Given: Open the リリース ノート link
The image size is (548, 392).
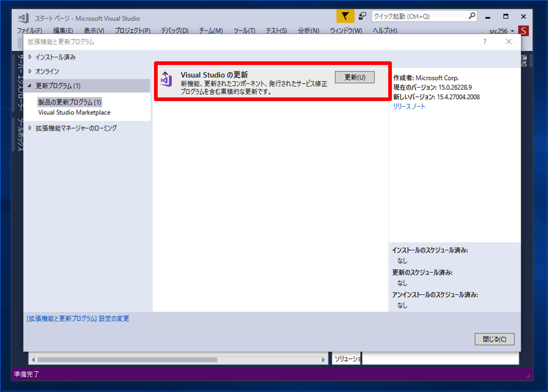Looking at the screenshot, I should 409,107.
